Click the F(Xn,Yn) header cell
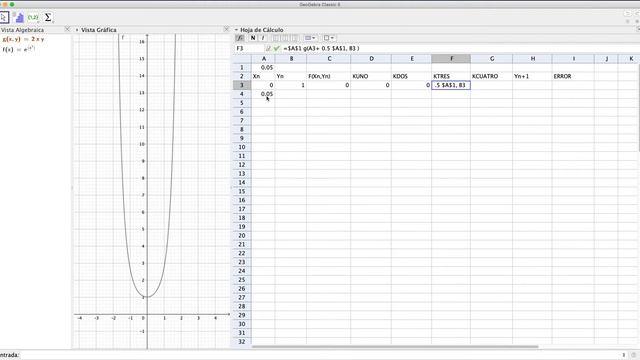 329,76
